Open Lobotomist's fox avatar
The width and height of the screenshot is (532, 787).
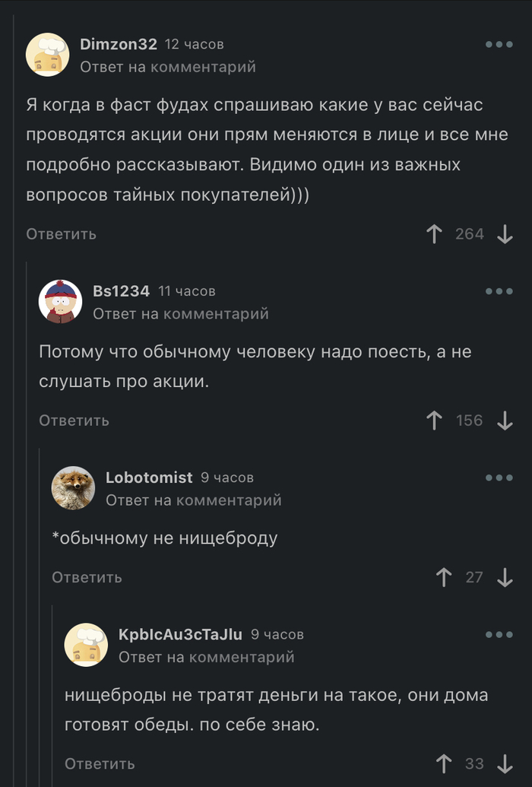point(73,487)
